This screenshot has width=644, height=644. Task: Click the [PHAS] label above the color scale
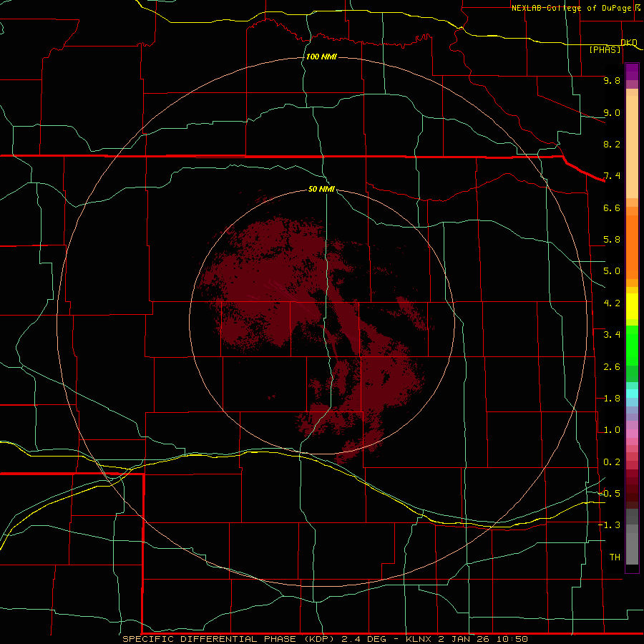click(605, 49)
